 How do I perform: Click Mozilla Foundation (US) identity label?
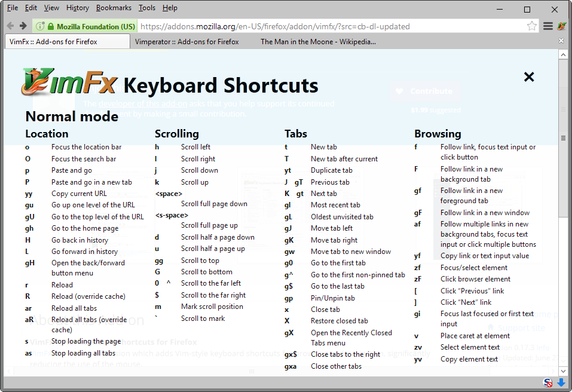pyautogui.click(x=96, y=27)
